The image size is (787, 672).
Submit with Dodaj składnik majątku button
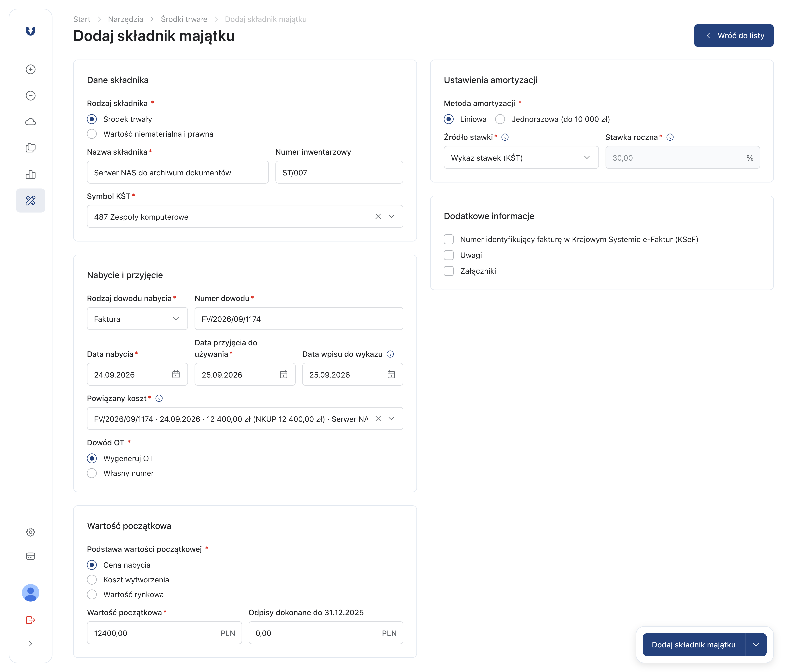[693, 644]
